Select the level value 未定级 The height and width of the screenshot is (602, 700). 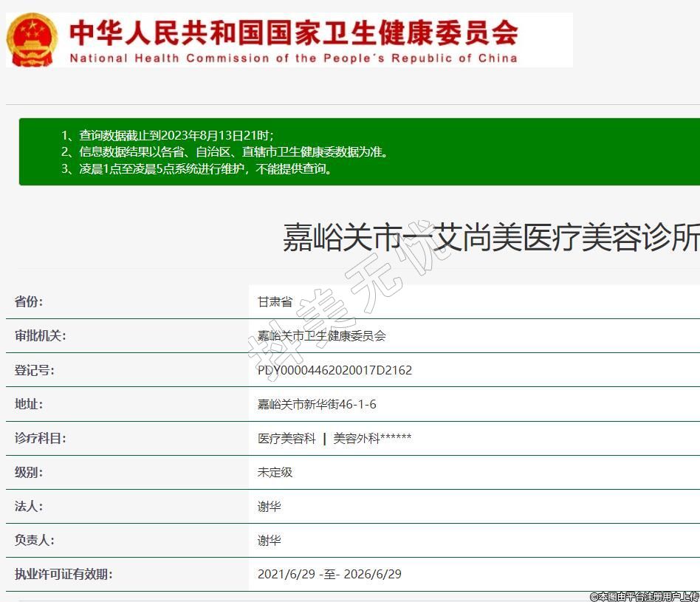[x=275, y=472]
